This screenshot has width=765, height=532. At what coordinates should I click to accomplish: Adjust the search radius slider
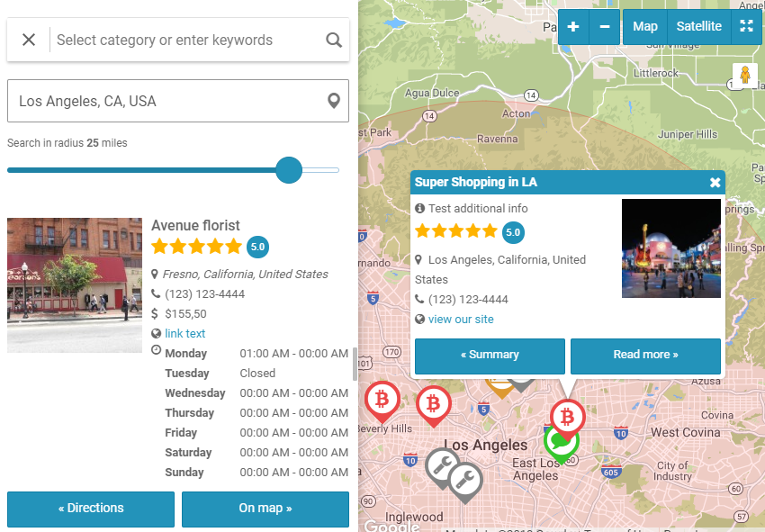289,170
